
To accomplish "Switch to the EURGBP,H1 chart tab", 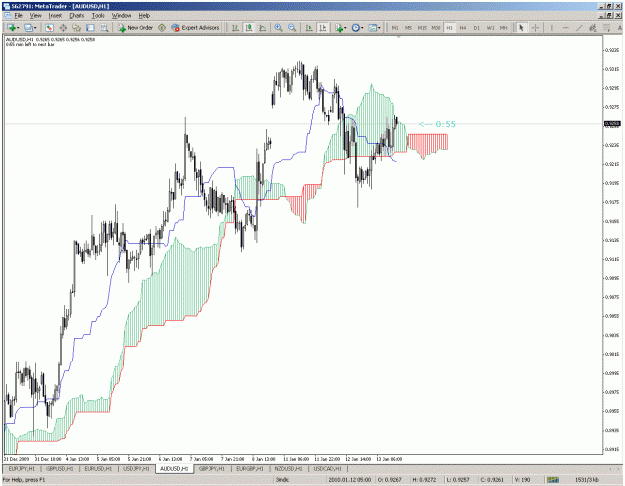I will coord(250,468).
